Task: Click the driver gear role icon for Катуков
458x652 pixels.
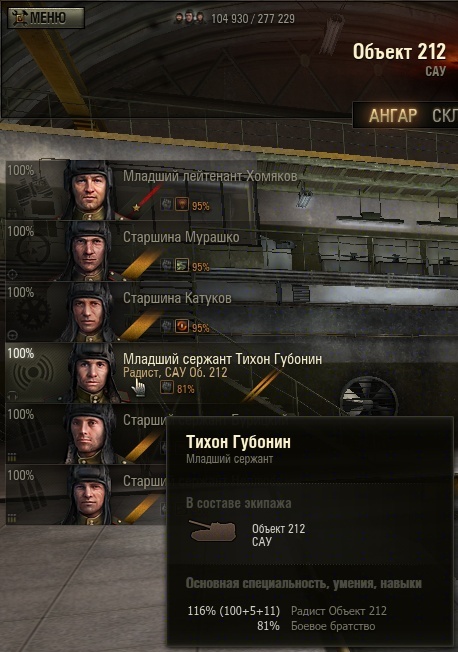Action: tap(32, 313)
